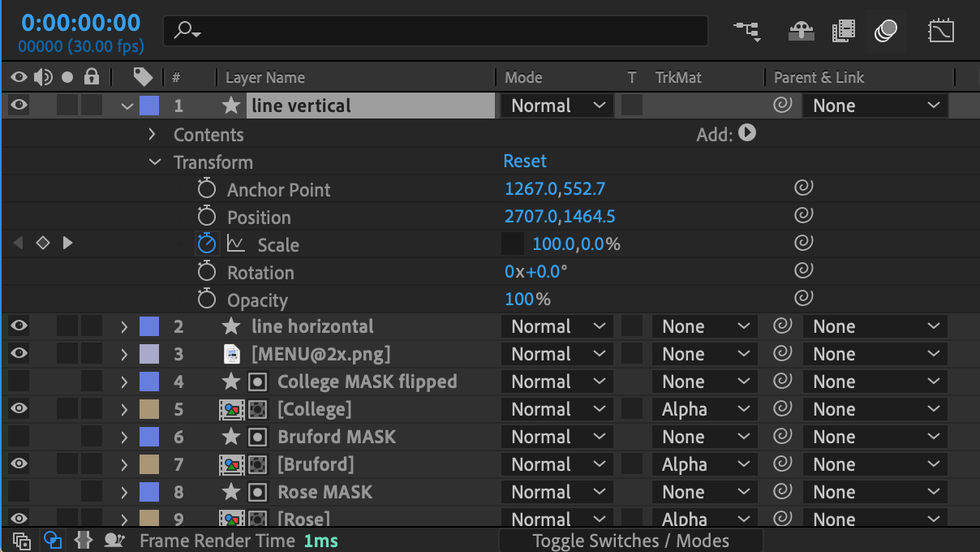Click label color swatch for MENU@2x.png
The width and height of the screenshot is (980, 552).
click(x=149, y=354)
